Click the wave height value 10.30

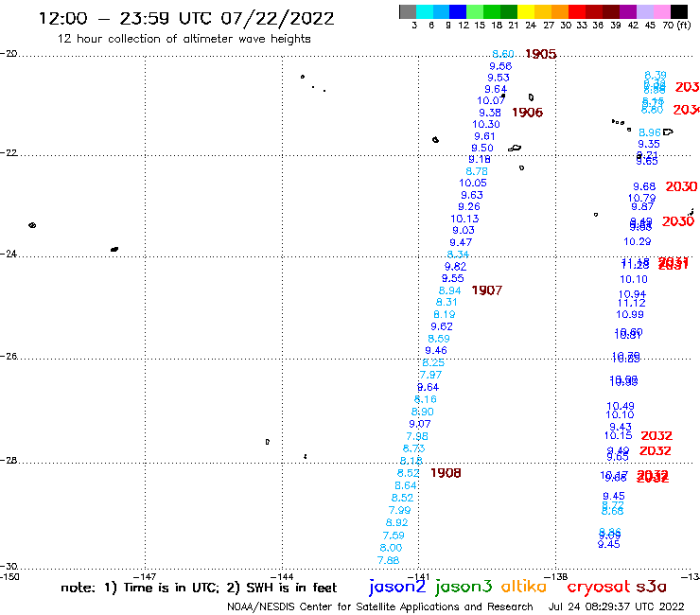tap(486, 124)
